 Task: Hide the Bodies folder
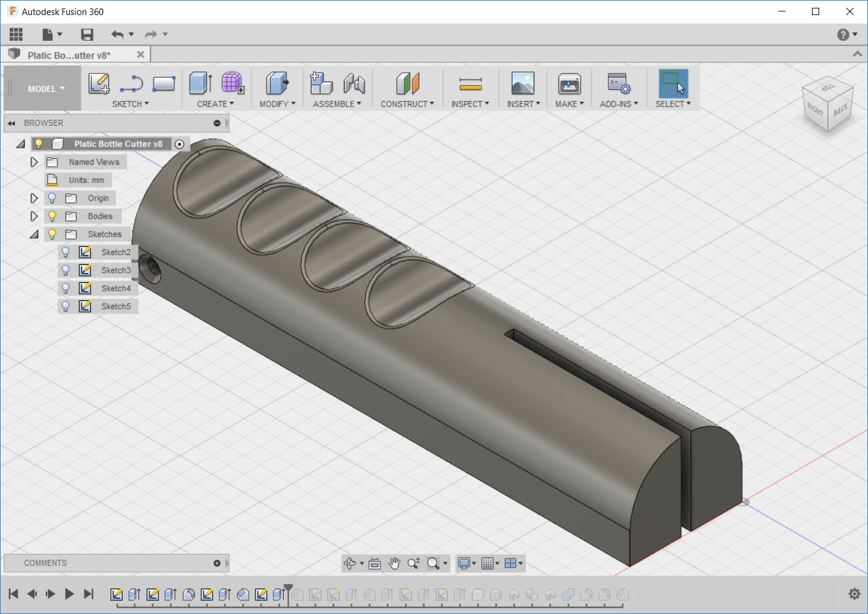coord(52,216)
